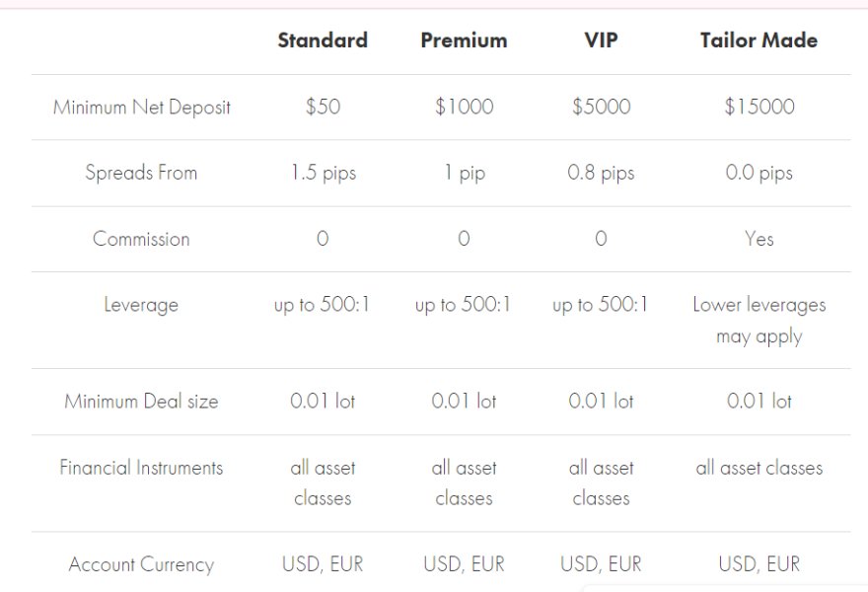The height and width of the screenshot is (592, 868).
Task: Click the Commission row label
Action: 141,239
